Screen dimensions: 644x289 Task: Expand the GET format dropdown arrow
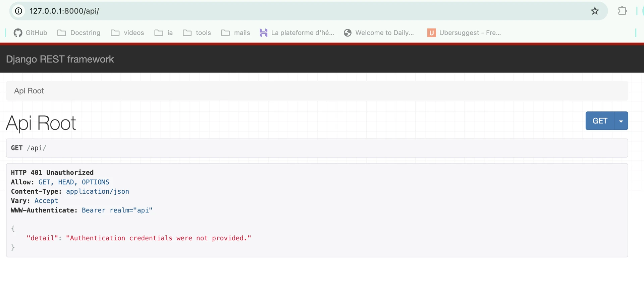click(621, 121)
